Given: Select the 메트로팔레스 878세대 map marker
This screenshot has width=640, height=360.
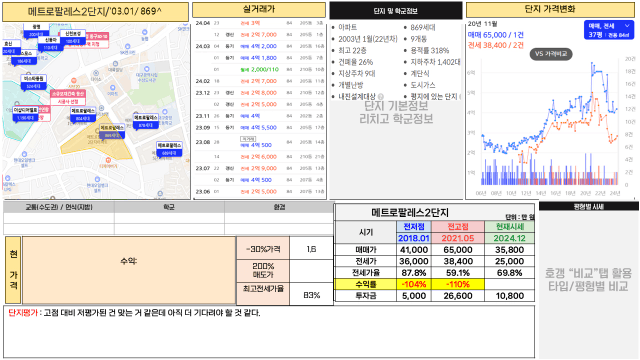Looking at the screenshot, I should [x=145, y=121].
